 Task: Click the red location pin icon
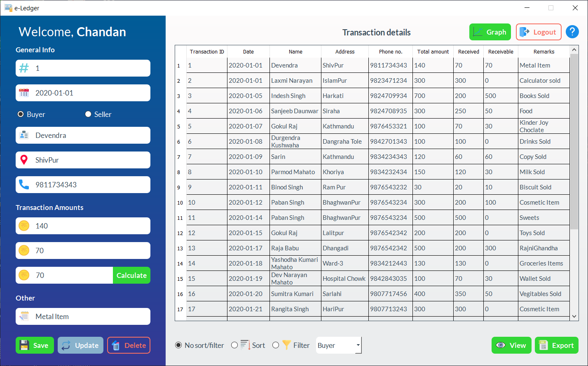[x=24, y=160]
